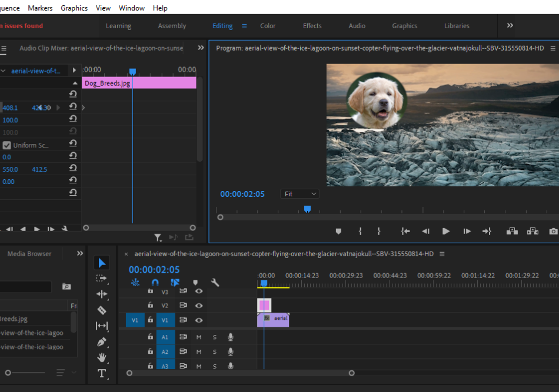Screen dimensions: 559x392
Task: Play the sequence in Program monitor
Action: 445,232
